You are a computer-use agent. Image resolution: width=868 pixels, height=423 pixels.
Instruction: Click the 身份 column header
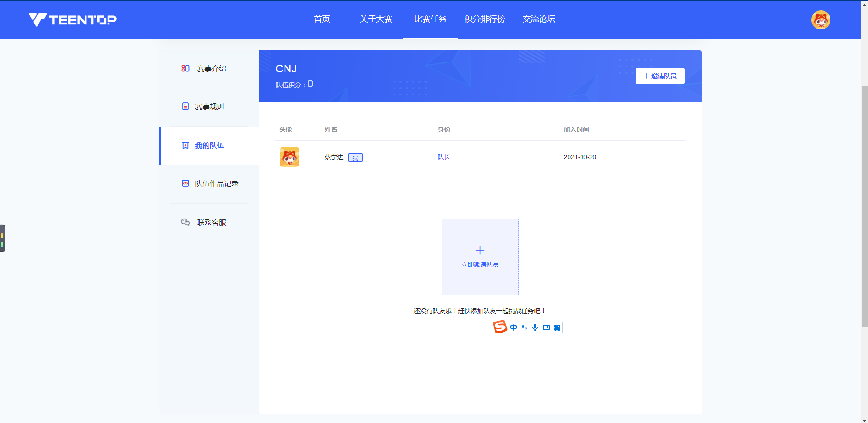point(444,129)
